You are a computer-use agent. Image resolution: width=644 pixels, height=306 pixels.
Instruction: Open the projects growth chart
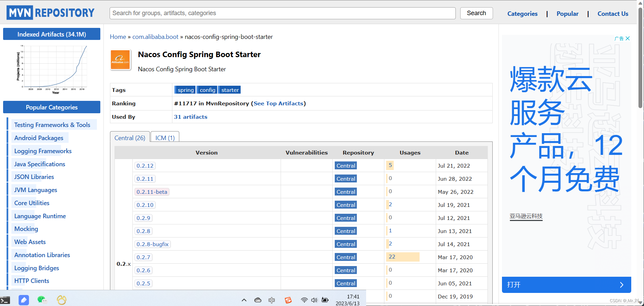pos(52,69)
